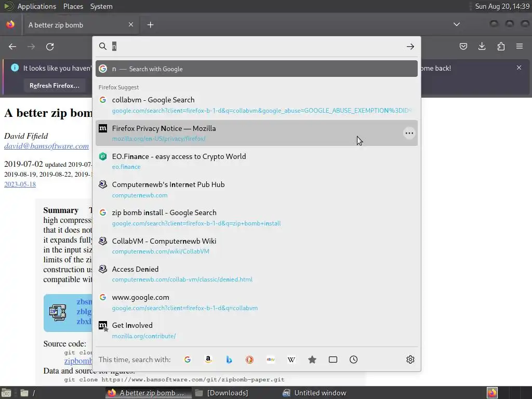Viewport: 532px width, 399px height.
Task: Search history using the clock icon
Action: pyautogui.click(x=353, y=360)
